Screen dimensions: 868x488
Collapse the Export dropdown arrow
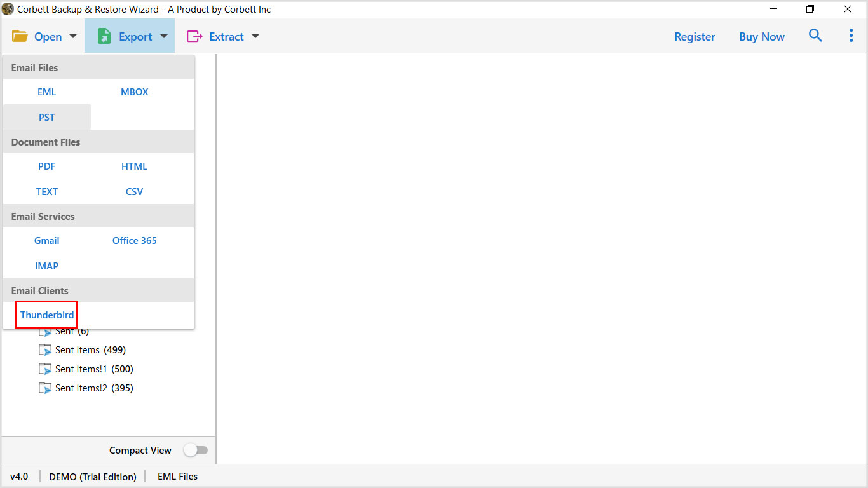[164, 36]
